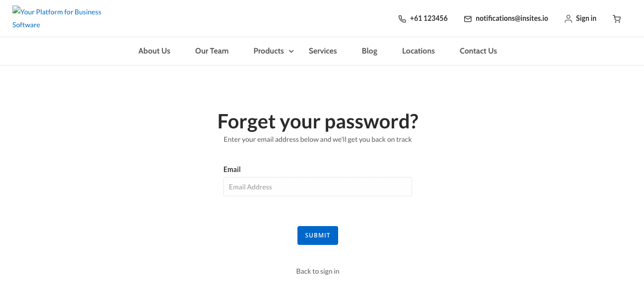Click the notifications@insites.io email link
This screenshot has height=293, width=644.
point(511,18)
